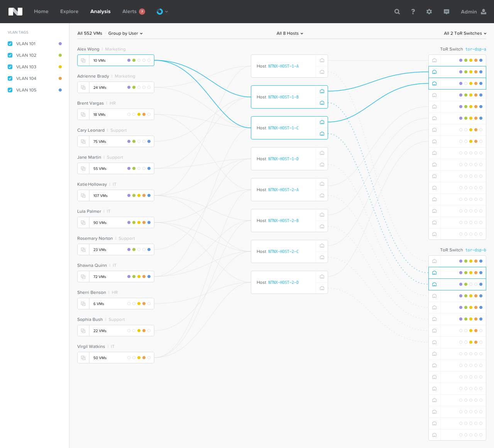Click the Nutanix logo icon
Screen dimensions: 494x448
15,11
